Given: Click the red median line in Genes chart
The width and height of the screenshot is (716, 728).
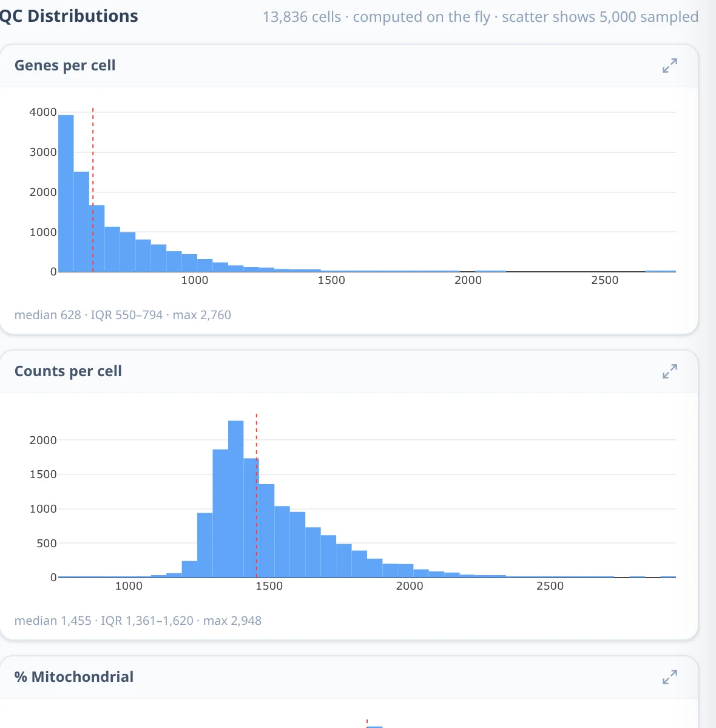Looking at the screenshot, I should tap(93, 190).
